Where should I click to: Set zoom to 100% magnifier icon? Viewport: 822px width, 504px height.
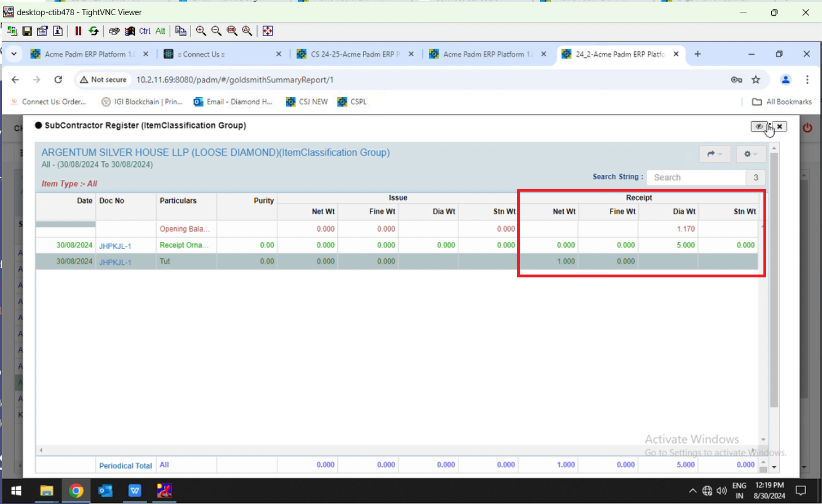click(x=232, y=31)
